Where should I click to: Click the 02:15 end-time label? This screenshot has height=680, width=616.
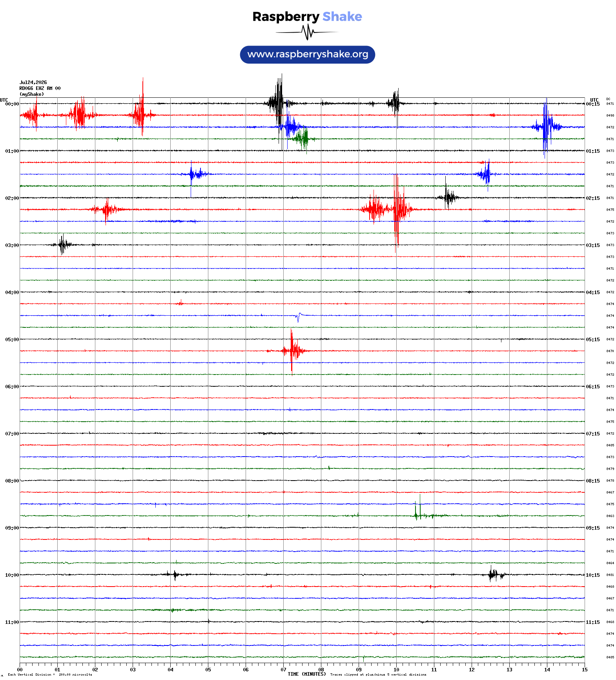(593, 198)
